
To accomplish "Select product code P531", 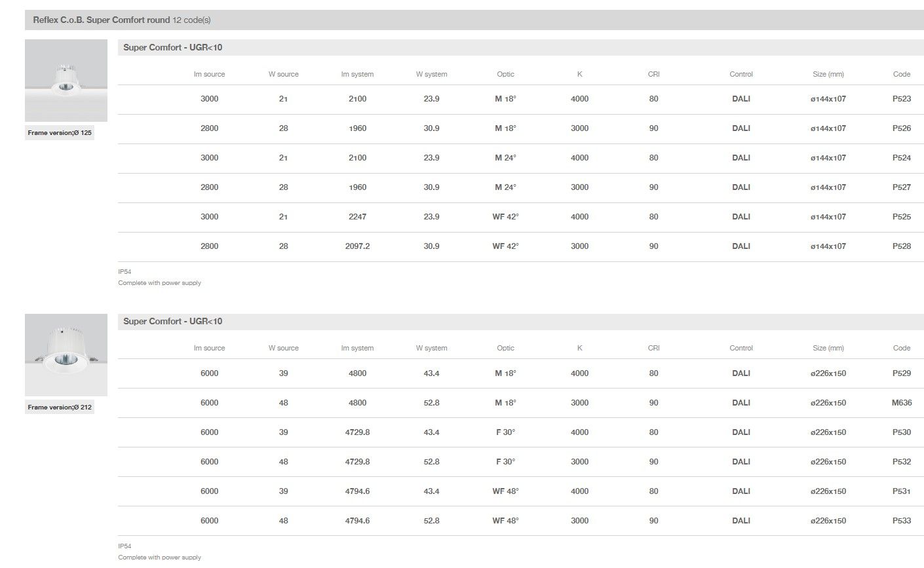I will click(x=901, y=491).
